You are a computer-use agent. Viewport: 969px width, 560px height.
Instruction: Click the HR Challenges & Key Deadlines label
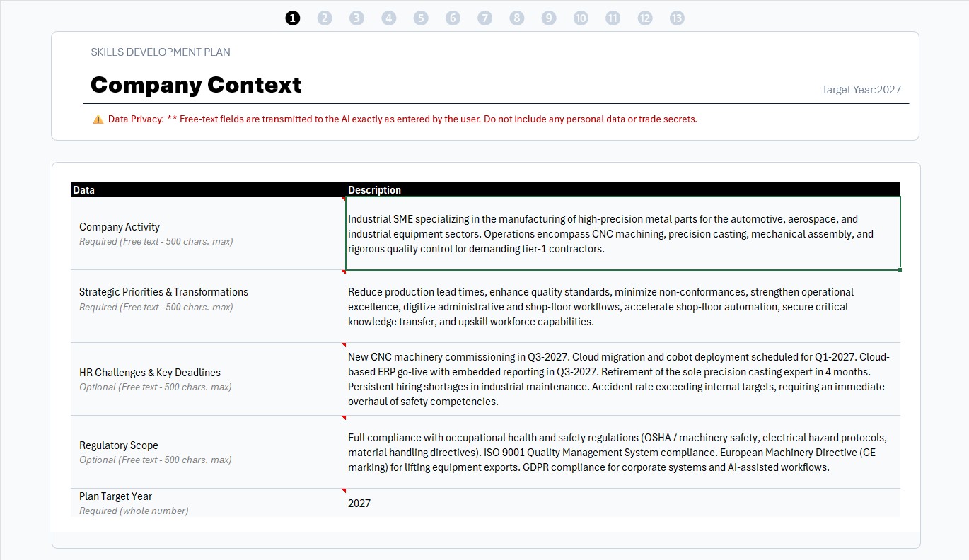point(150,373)
